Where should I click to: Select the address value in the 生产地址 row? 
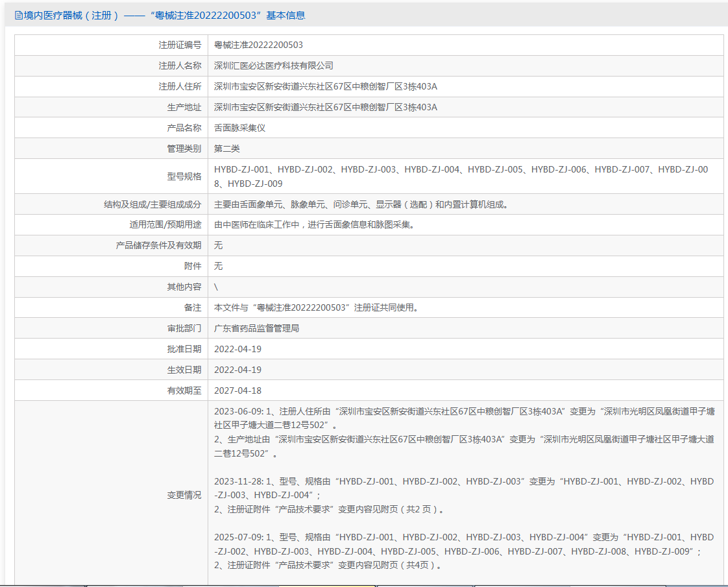coord(326,107)
